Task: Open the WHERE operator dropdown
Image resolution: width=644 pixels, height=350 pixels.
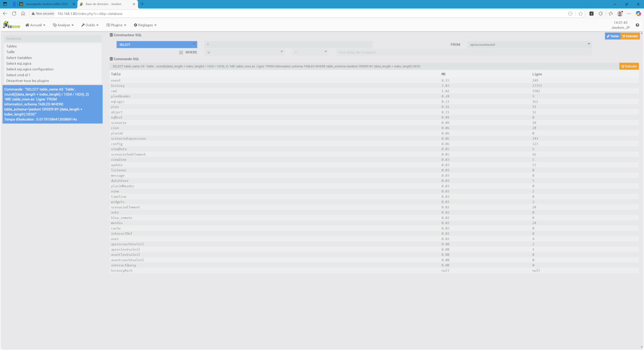Action: [310, 52]
